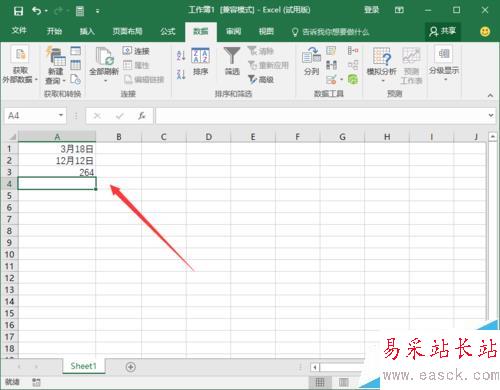
Task: Open the 文件 (File) menu
Action: point(19,31)
